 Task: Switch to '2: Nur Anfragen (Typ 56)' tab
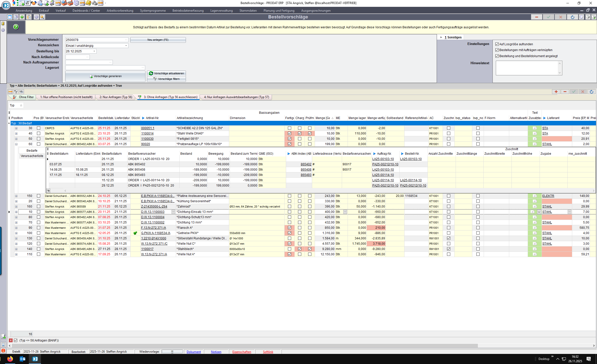click(x=116, y=97)
